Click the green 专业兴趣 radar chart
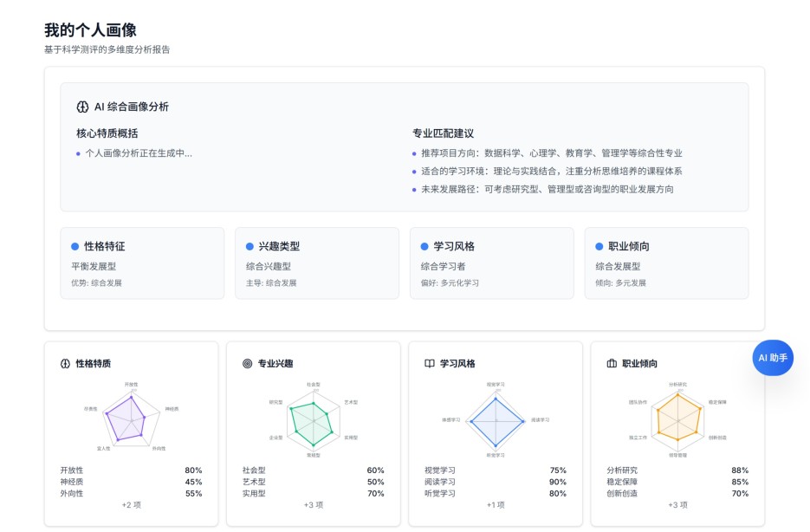 [x=313, y=419]
